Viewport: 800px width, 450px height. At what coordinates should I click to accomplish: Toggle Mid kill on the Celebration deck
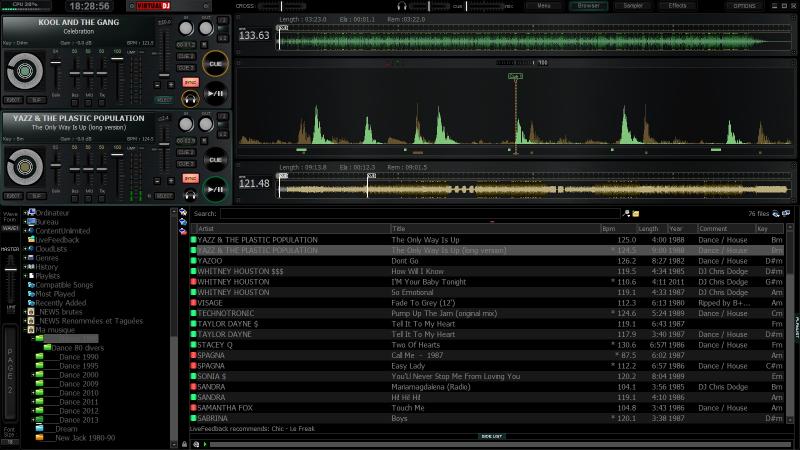coord(89,102)
